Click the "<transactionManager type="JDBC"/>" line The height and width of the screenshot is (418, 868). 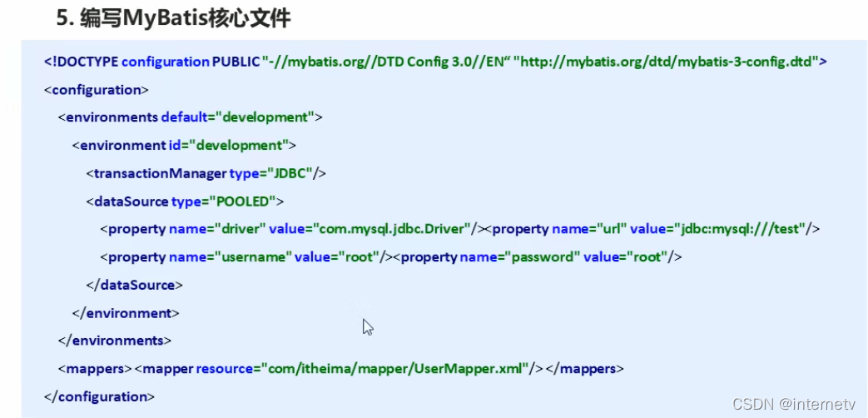click(206, 173)
